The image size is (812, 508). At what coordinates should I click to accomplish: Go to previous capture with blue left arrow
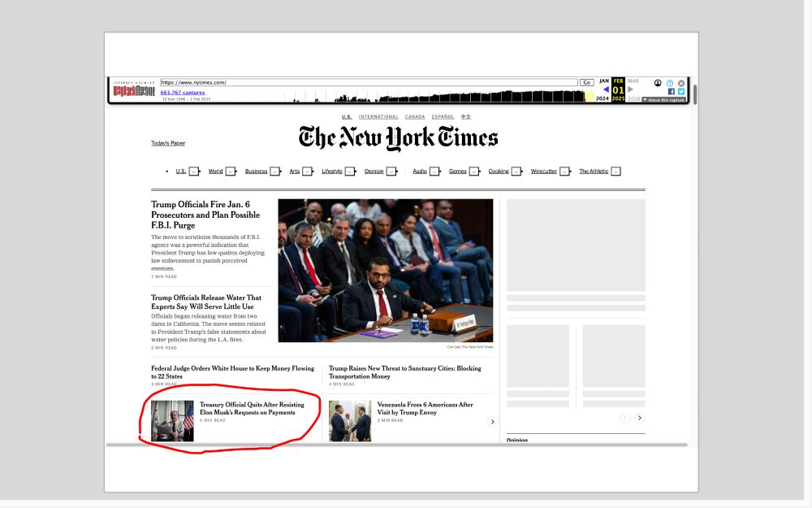point(606,89)
